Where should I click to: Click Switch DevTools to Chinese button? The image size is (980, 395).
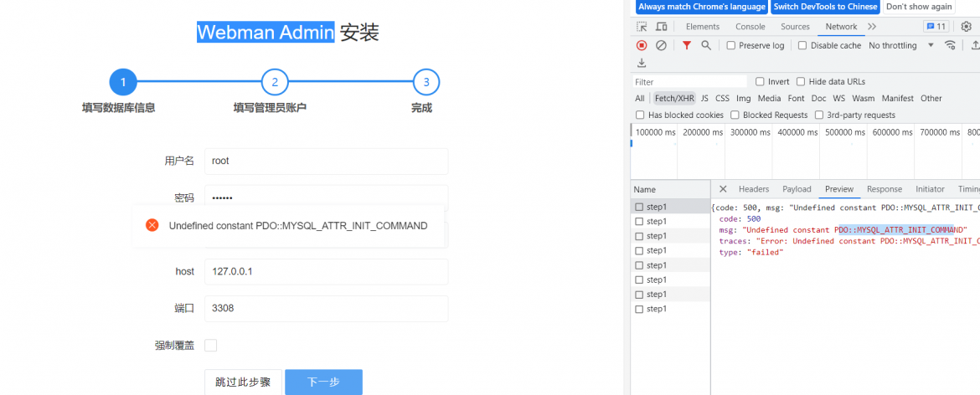(x=826, y=7)
